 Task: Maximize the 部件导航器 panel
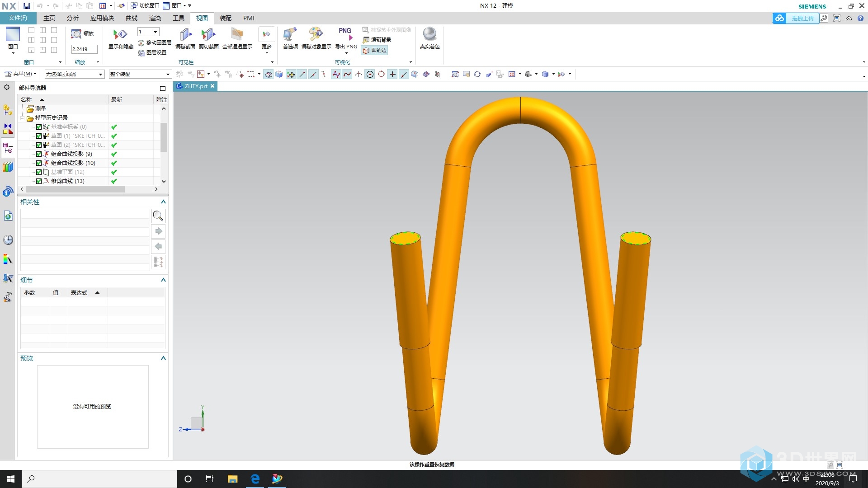163,88
